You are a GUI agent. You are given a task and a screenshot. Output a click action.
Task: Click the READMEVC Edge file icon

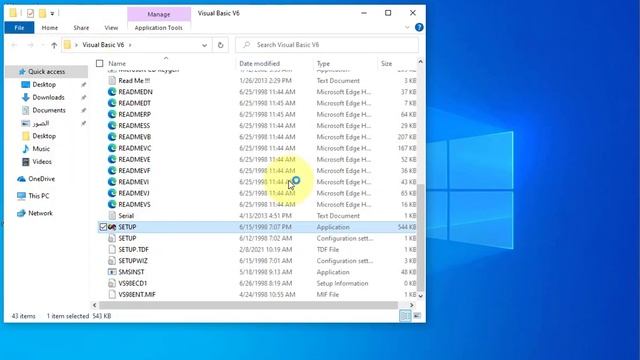pos(112,148)
